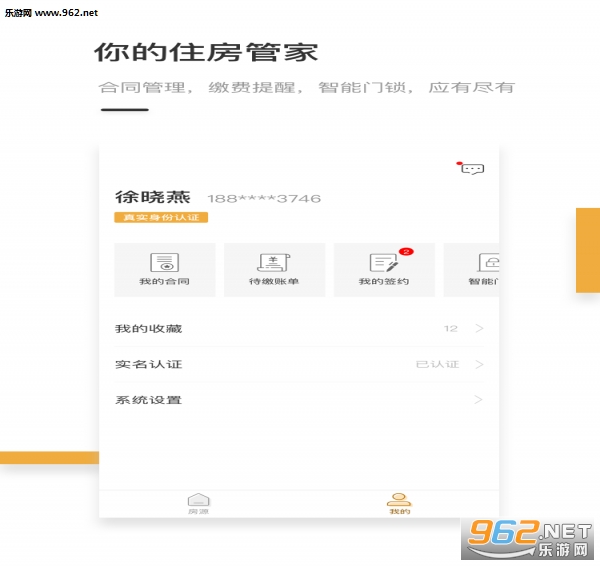Click the phone number 188****3746
This screenshot has height=566, width=600.
click(264, 198)
